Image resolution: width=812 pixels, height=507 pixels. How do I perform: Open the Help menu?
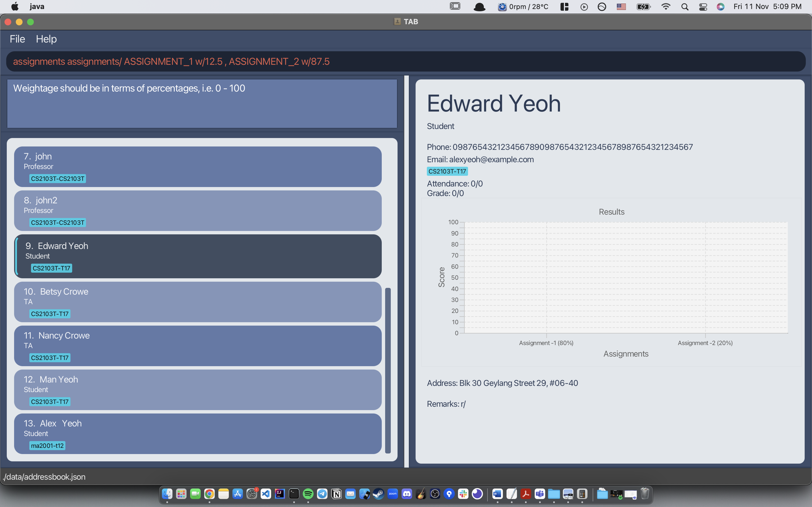[x=46, y=39]
